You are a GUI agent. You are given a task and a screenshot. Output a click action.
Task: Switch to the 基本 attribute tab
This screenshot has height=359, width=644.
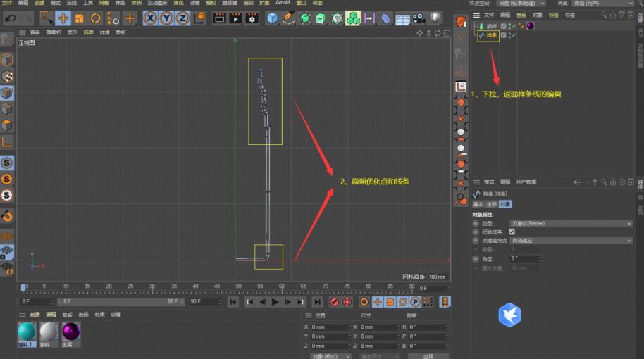478,204
